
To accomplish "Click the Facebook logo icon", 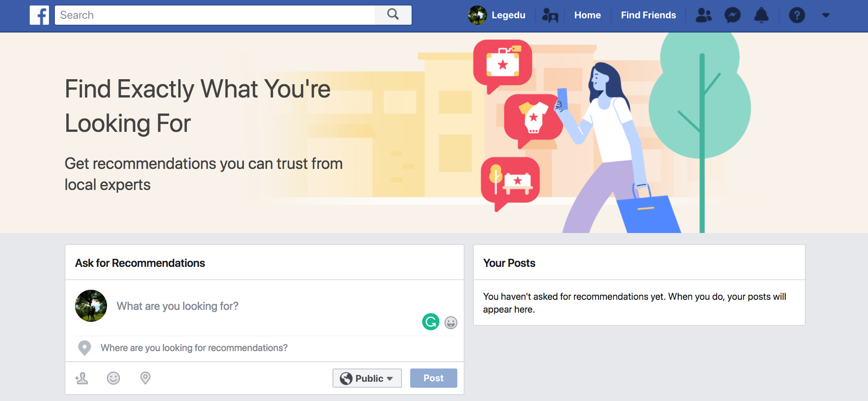I will (39, 15).
